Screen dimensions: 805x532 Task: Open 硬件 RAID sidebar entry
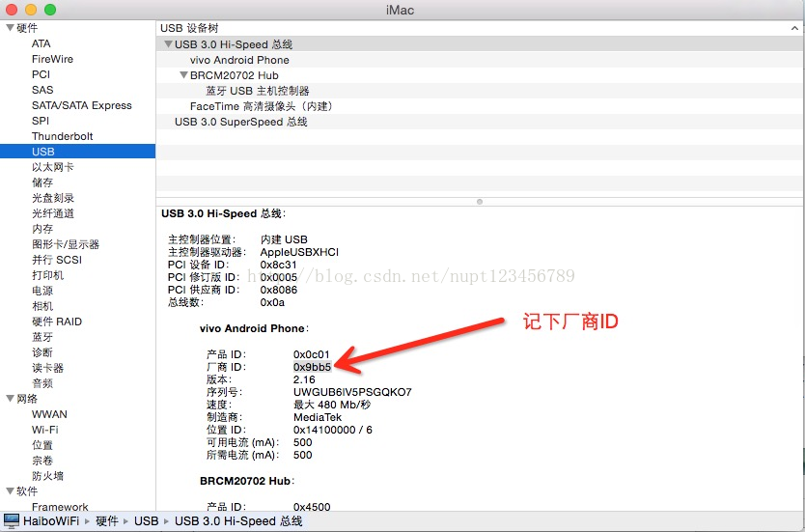coord(57,322)
